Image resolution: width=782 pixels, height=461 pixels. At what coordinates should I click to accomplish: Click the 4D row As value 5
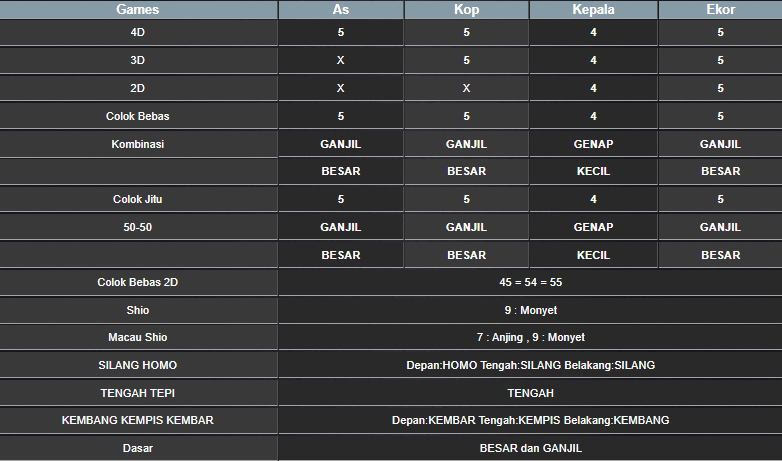341,32
